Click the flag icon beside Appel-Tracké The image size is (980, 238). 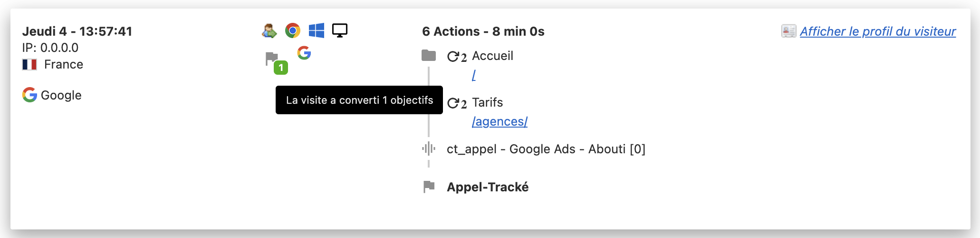click(429, 187)
